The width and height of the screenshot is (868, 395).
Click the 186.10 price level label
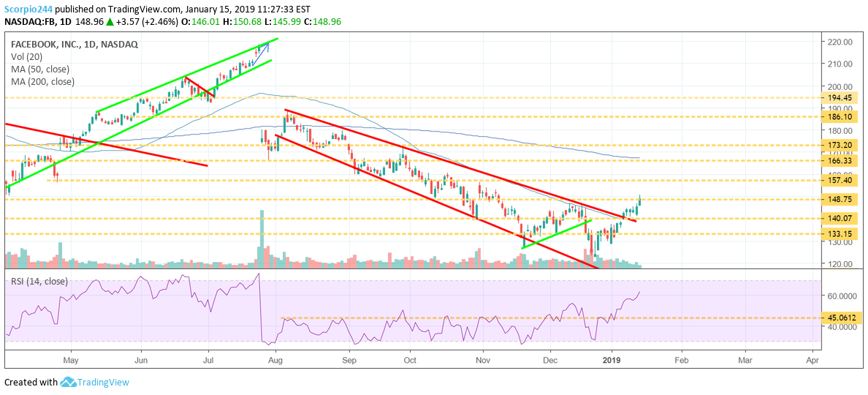(840, 118)
